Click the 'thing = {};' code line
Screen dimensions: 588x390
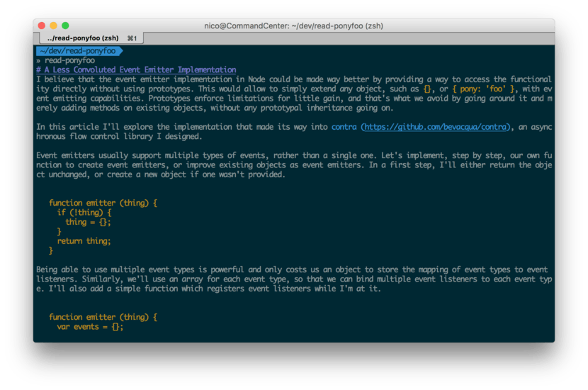89,222
